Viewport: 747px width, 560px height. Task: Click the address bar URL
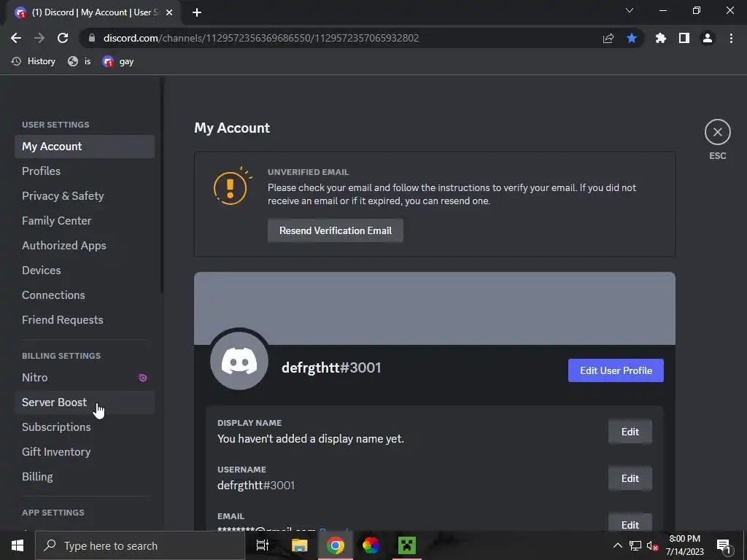click(261, 38)
